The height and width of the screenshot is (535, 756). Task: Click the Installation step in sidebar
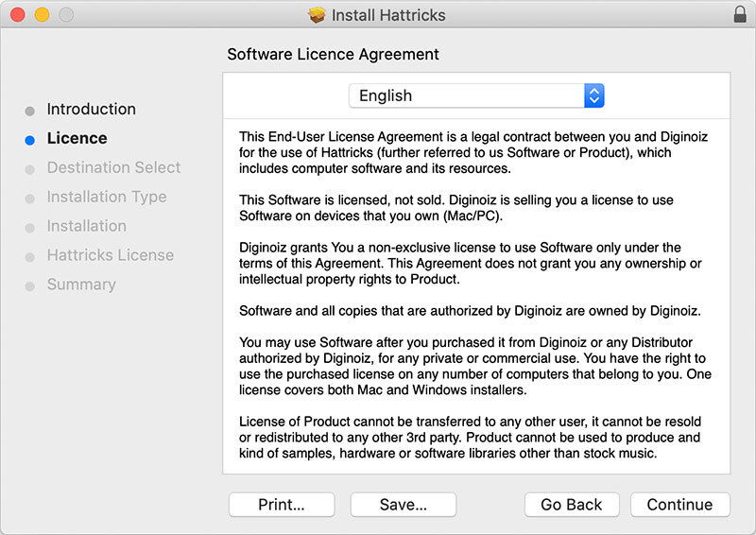86,227
